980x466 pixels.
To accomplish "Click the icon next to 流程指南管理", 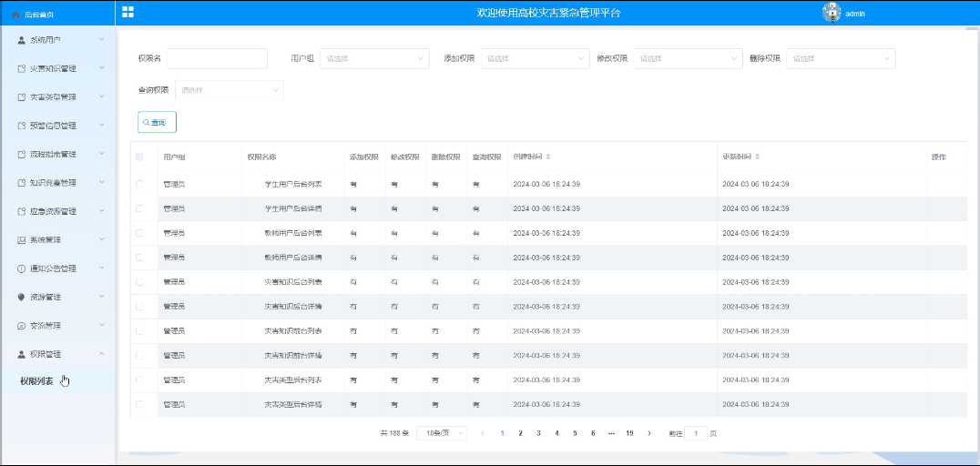I will (21, 155).
